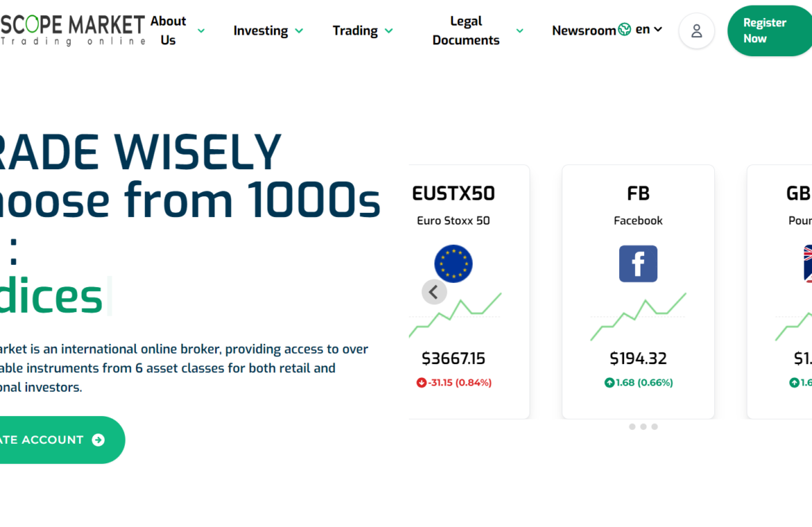
Task: Click the Facebook logo icon
Action: point(638,263)
